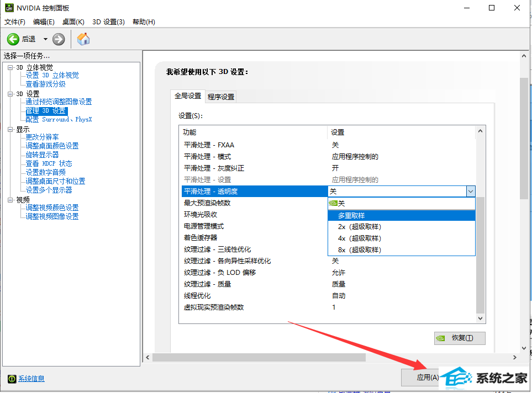Image resolution: width=532 pixels, height=393 pixels.
Task: Click the Forward arrow icon
Action: 59,39
